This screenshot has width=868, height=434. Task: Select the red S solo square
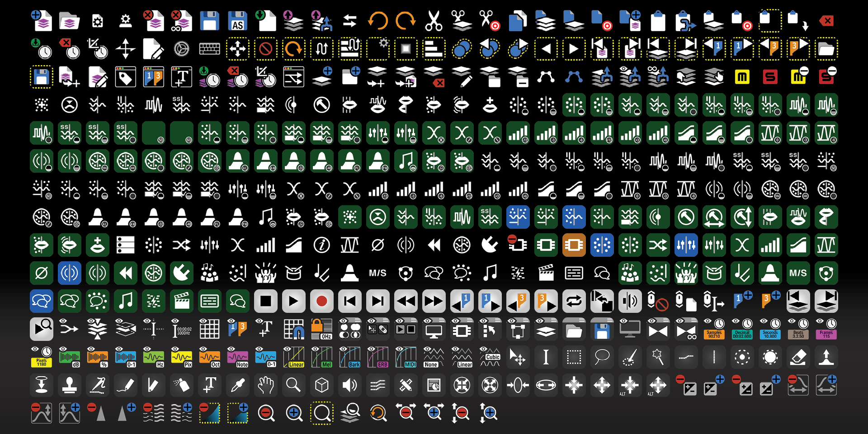pyautogui.click(x=770, y=77)
